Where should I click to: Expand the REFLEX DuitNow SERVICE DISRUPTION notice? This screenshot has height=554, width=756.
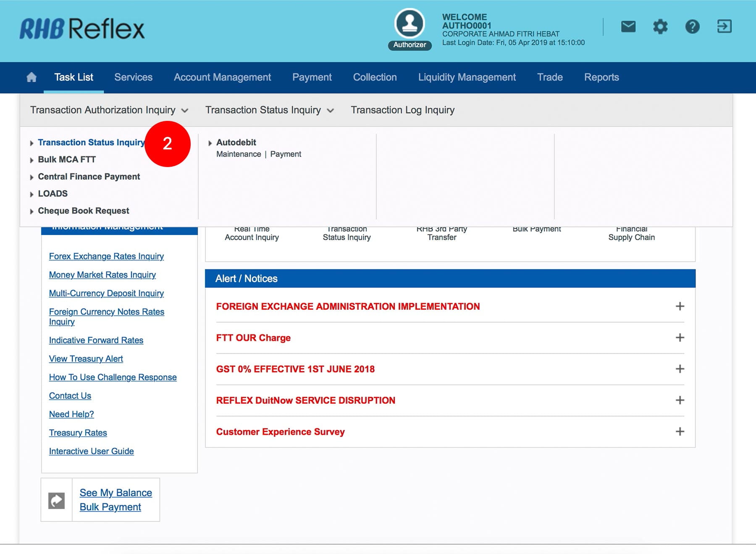(x=680, y=400)
